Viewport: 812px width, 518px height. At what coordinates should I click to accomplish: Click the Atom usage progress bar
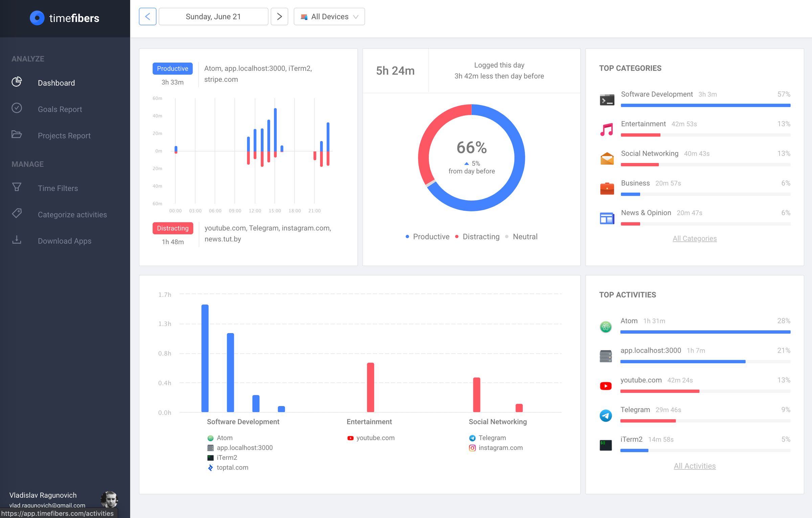click(705, 332)
